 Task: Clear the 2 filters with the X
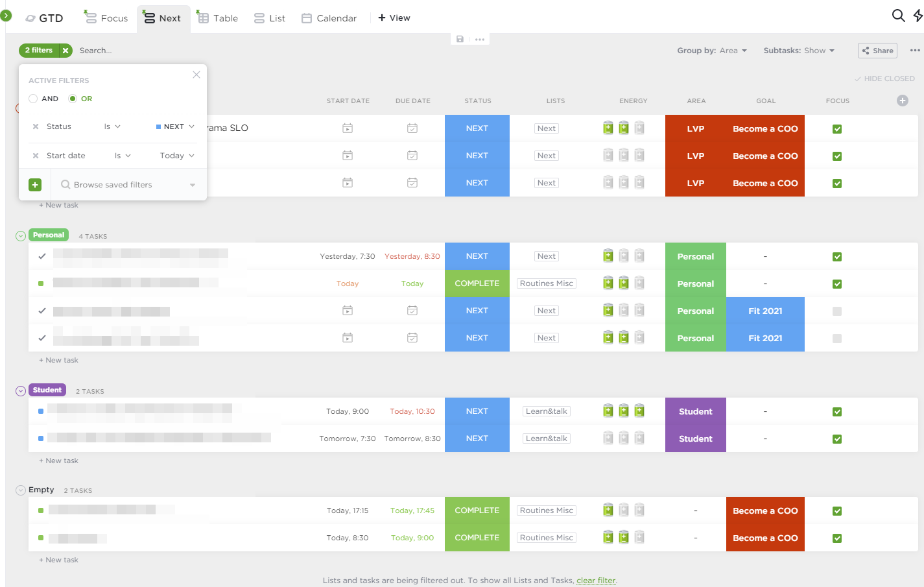point(65,51)
